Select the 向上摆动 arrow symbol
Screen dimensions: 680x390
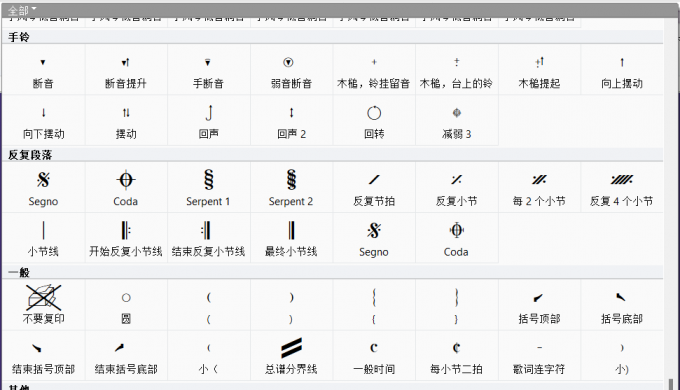click(x=622, y=70)
